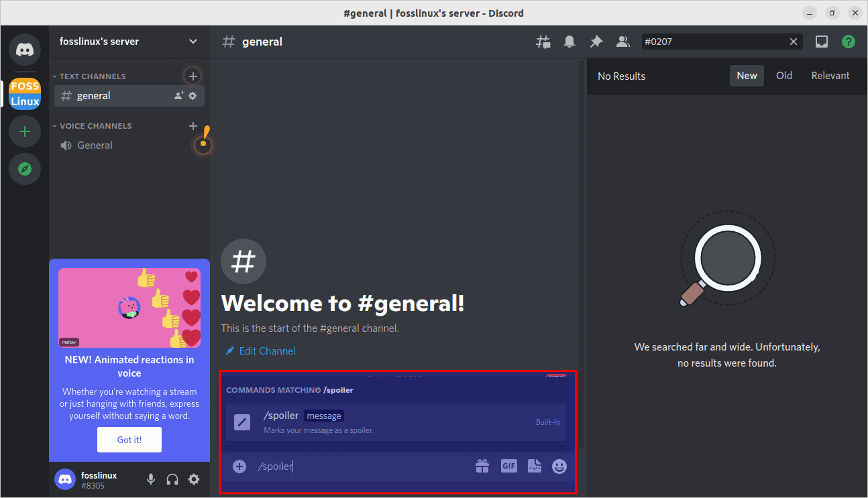Create voice channel plus icon

coord(193,125)
